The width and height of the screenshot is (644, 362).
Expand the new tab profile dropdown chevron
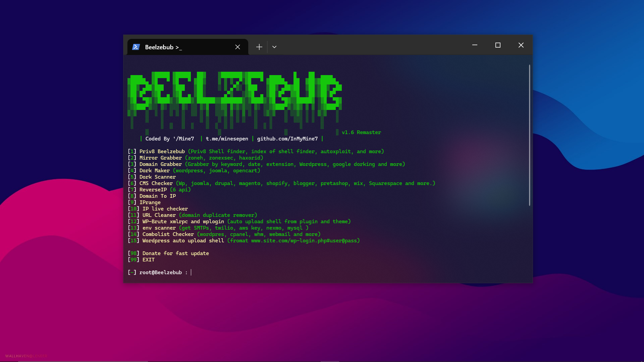pyautogui.click(x=274, y=47)
